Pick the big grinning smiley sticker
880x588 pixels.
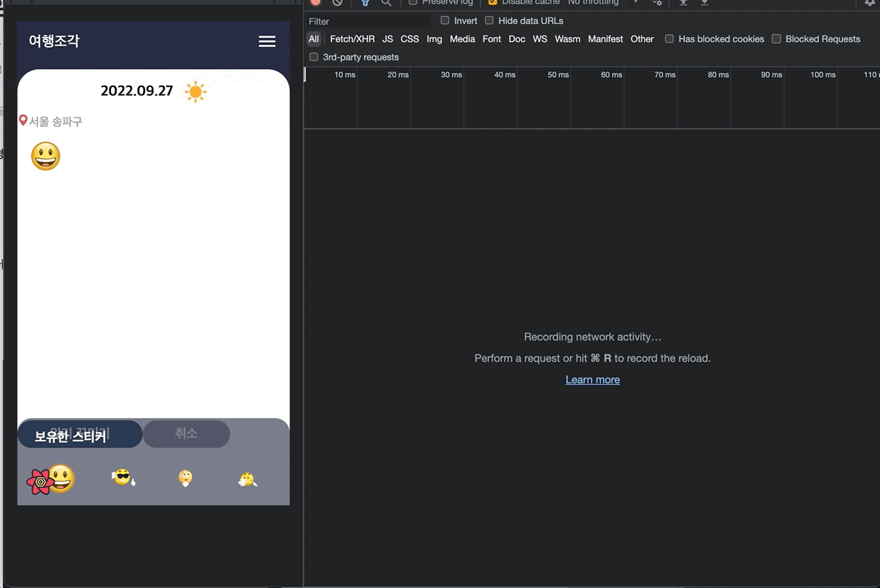click(62, 478)
